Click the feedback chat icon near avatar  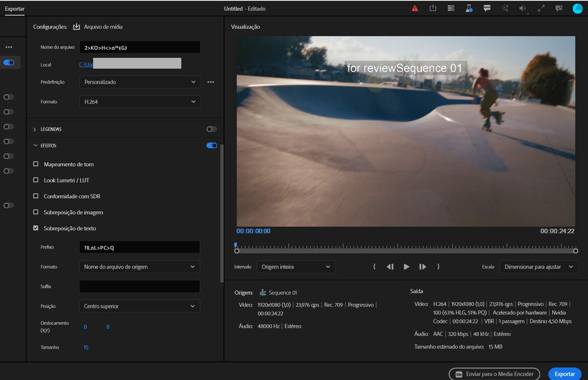click(x=559, y=8)
